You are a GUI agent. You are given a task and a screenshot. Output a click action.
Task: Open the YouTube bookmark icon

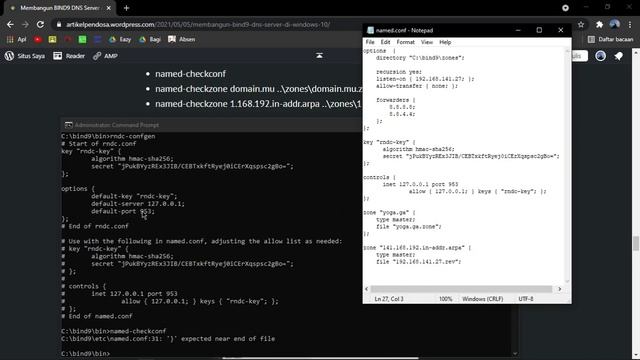(38, 39)
